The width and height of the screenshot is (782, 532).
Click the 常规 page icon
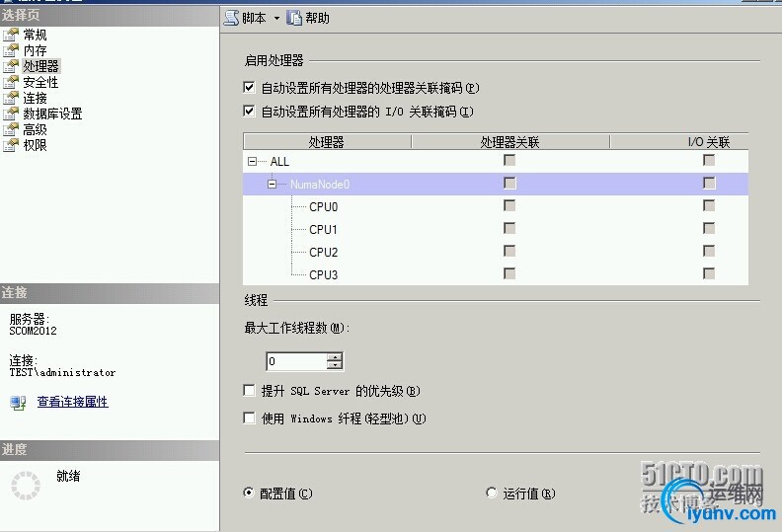pos(11,35)
